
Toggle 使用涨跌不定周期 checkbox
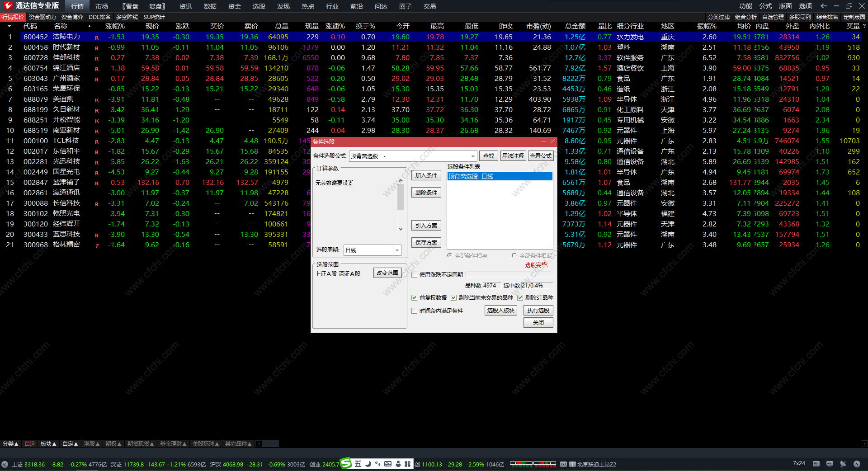(x=414, y=274)
